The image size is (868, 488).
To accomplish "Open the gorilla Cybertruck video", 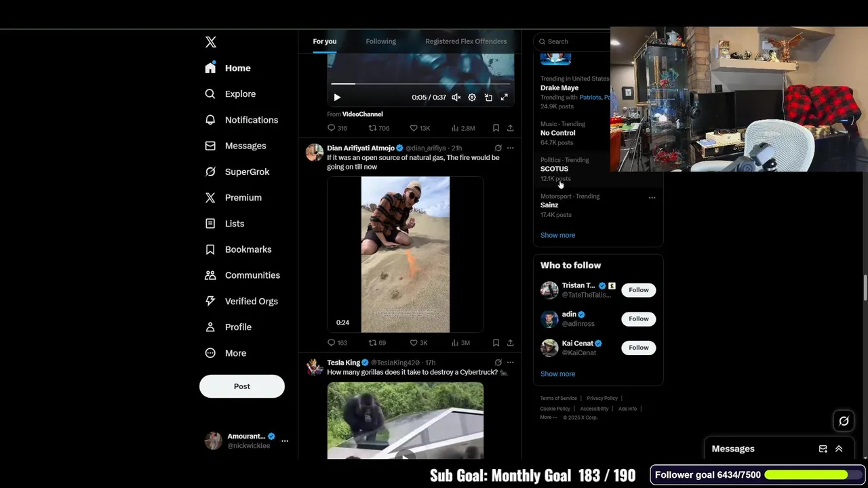I will [406, 421].
